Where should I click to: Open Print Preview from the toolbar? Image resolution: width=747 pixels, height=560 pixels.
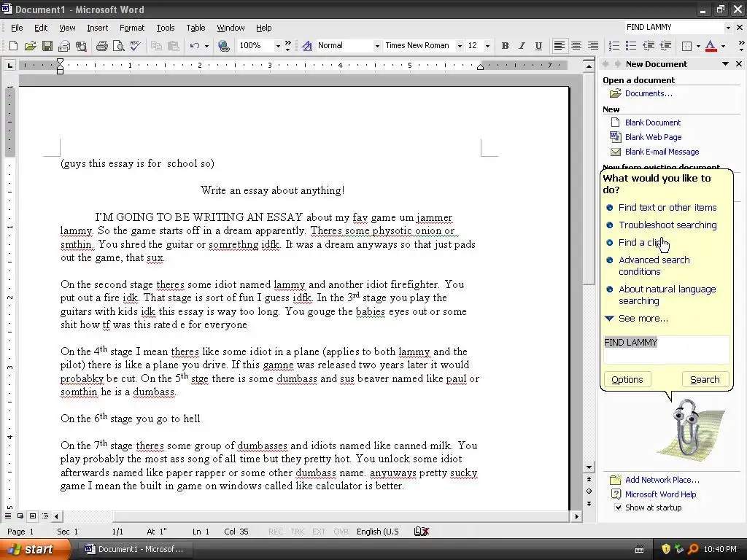pos(118,46)
